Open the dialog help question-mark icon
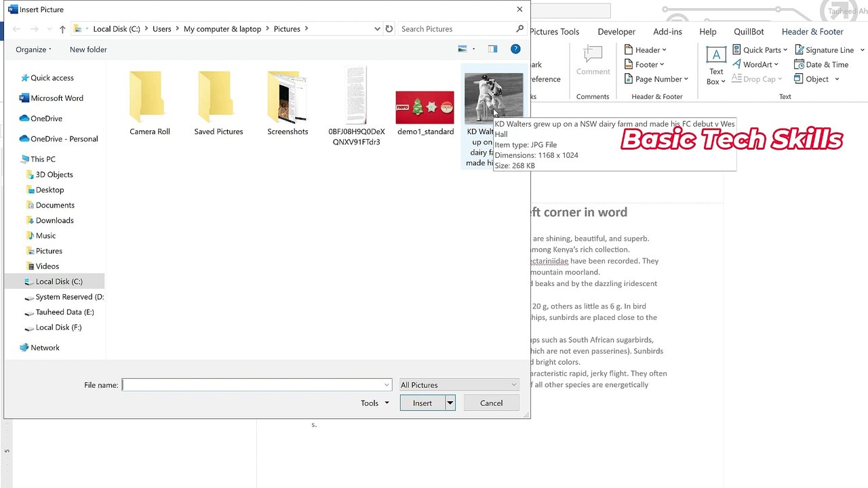The height and width of the screenshot is (488, 868). pos(515,49)
